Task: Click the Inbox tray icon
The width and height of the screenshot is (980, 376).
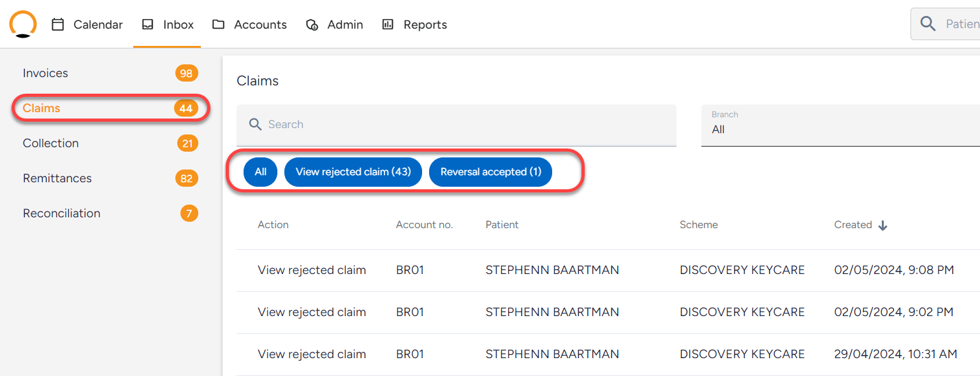Action: 148,24
